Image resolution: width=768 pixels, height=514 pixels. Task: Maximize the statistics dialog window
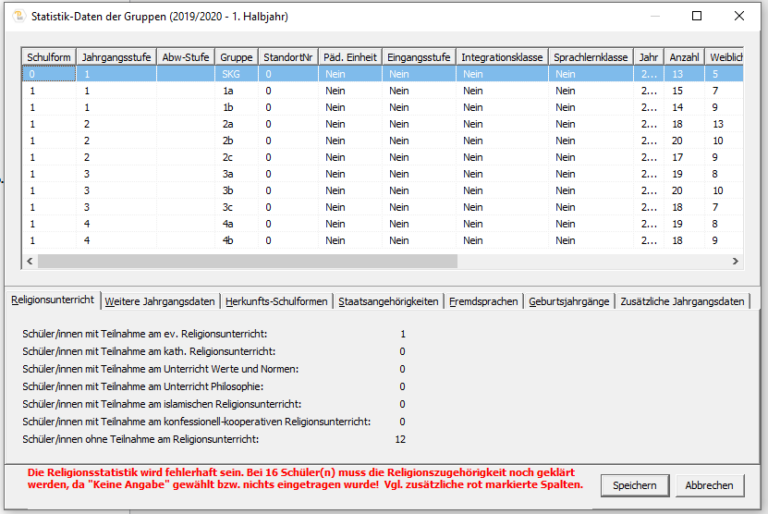pos(697,15)
